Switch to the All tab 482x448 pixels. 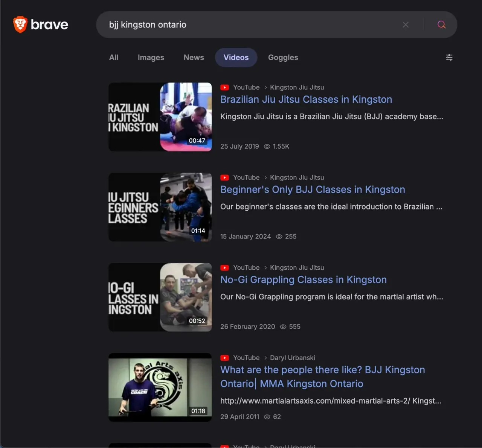pyautogui.click(x=114, y=58)
